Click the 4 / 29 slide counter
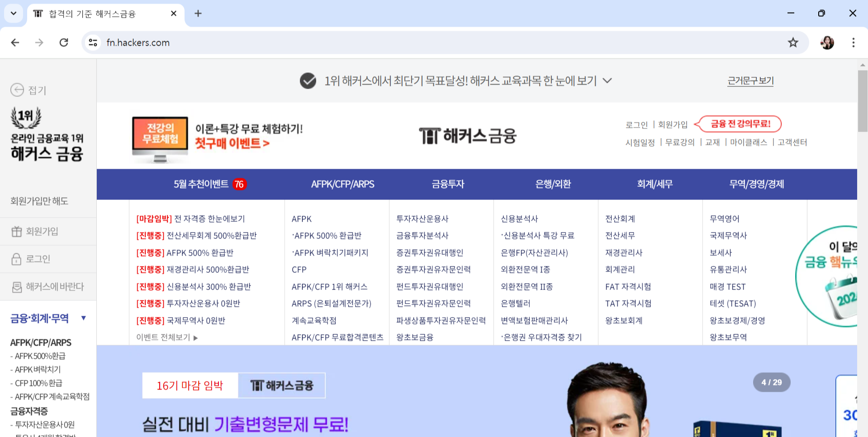 coord(771,382)
